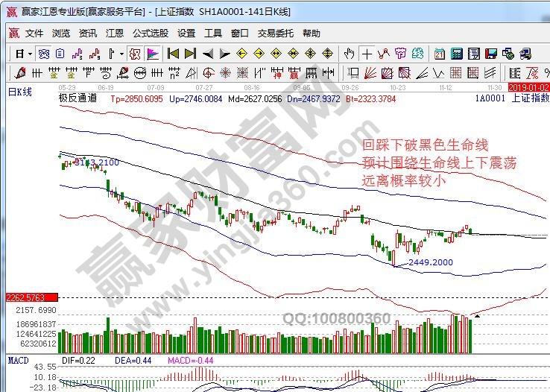Click the red floppy disk save icon
This screenshot has width=550, height=392.
[490, 54]
